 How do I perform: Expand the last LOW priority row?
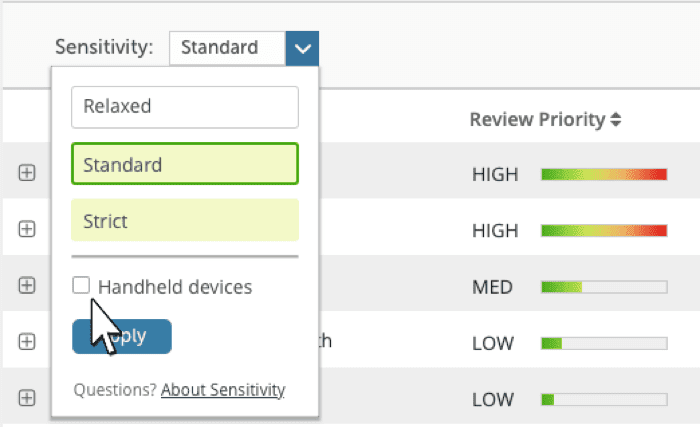click(27, 398)
